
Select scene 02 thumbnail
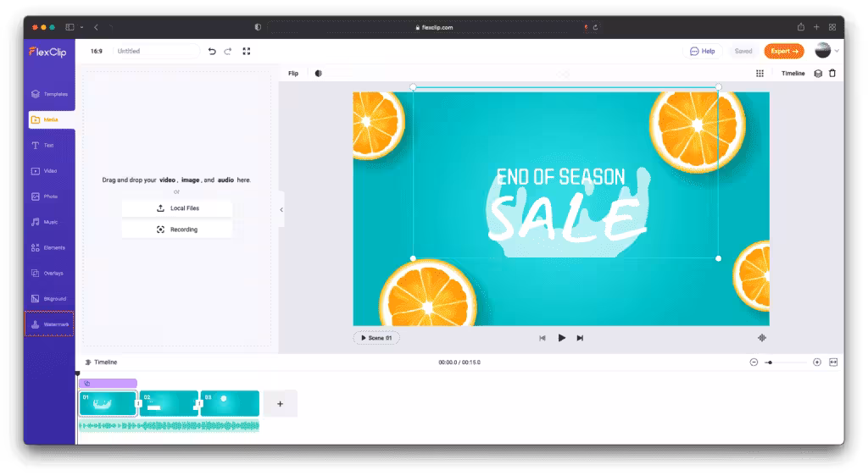coord(169,403)
